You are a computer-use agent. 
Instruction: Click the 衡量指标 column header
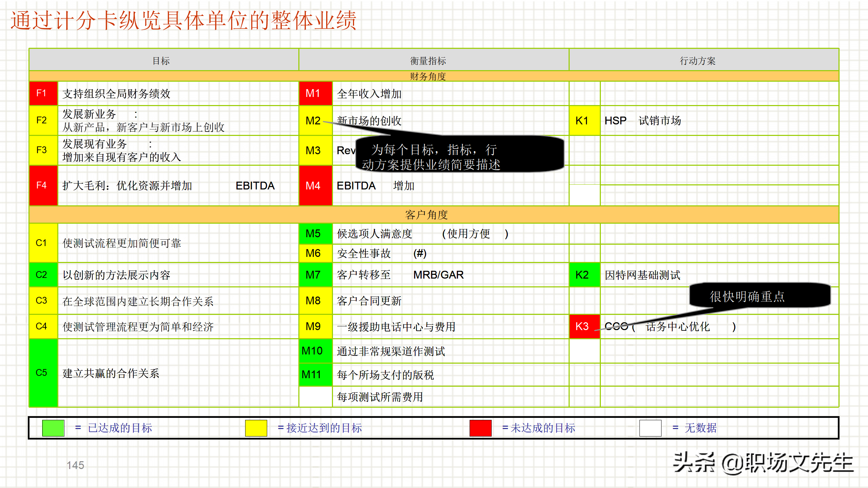428,61
